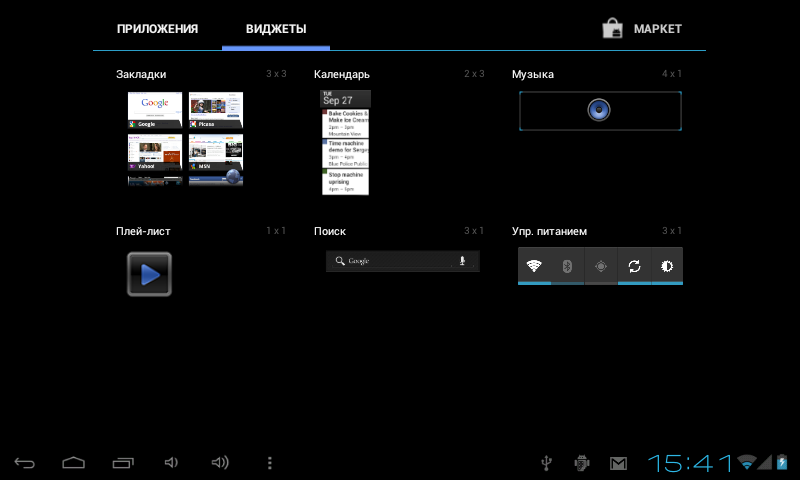
Task: Open the Gmail notification icon
Action: tap(618, 463)
